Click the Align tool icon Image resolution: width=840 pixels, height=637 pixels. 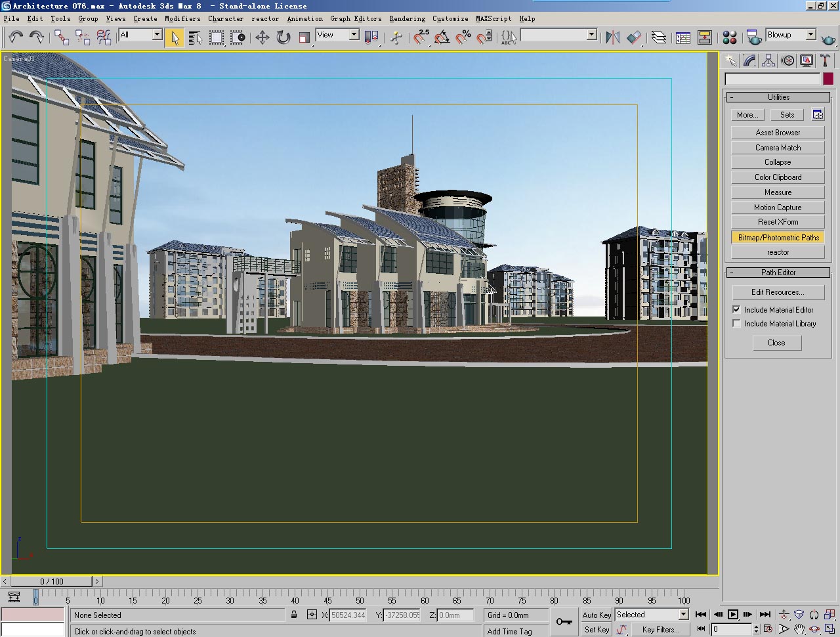point(634,37)
